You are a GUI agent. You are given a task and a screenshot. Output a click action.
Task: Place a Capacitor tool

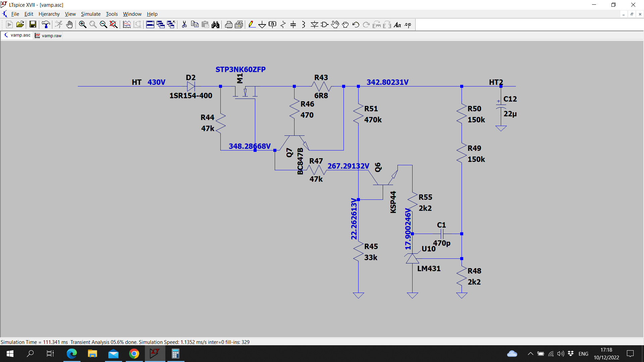coord(293,24)
